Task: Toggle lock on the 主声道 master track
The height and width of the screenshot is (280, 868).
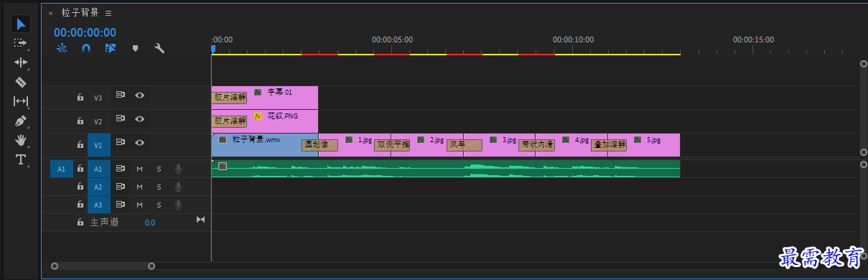Action: click(x=80, y=223)
